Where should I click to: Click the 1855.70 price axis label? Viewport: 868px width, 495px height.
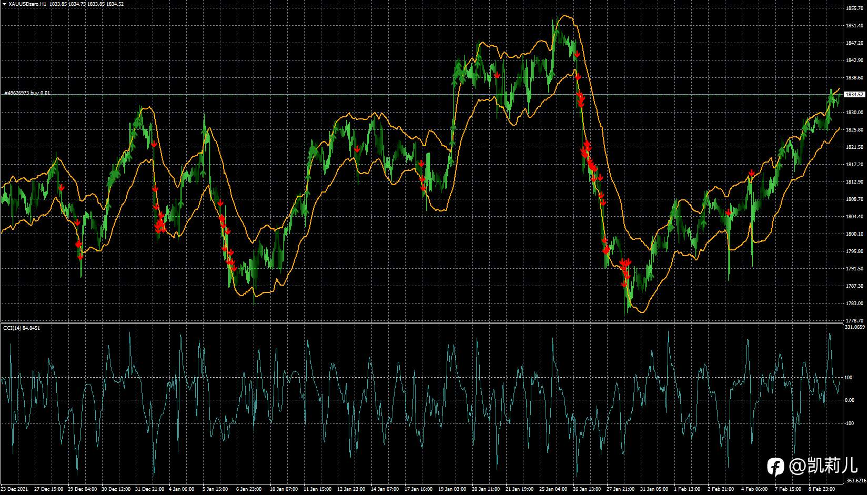point(854,8)
